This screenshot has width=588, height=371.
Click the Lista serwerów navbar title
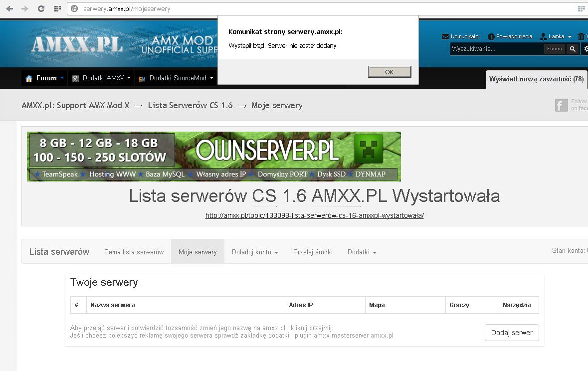coord(59,252)
